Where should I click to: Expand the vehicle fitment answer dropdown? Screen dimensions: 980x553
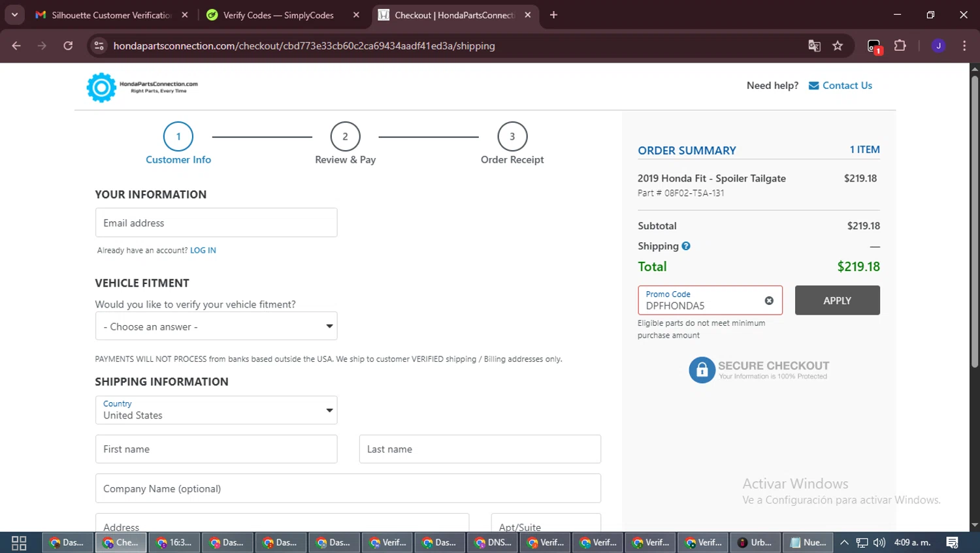[x=216, y=326]
